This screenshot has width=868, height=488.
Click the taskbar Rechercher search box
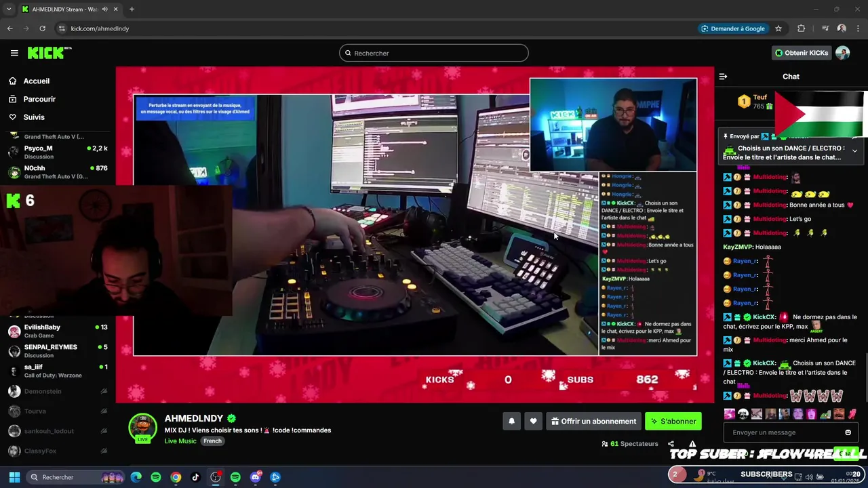pyautogui.click(x=76, y=477)
